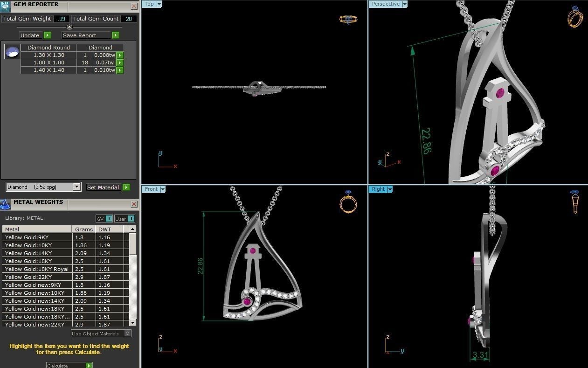
Task: Select the Yellow Gold new:18KY row
Action: [x=66, y=309]
